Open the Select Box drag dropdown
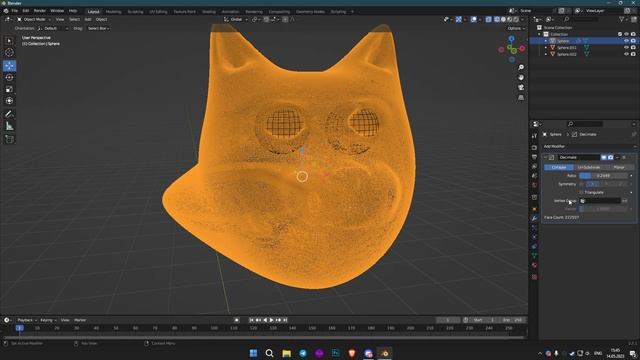640x360 pixels. [98, 29]
